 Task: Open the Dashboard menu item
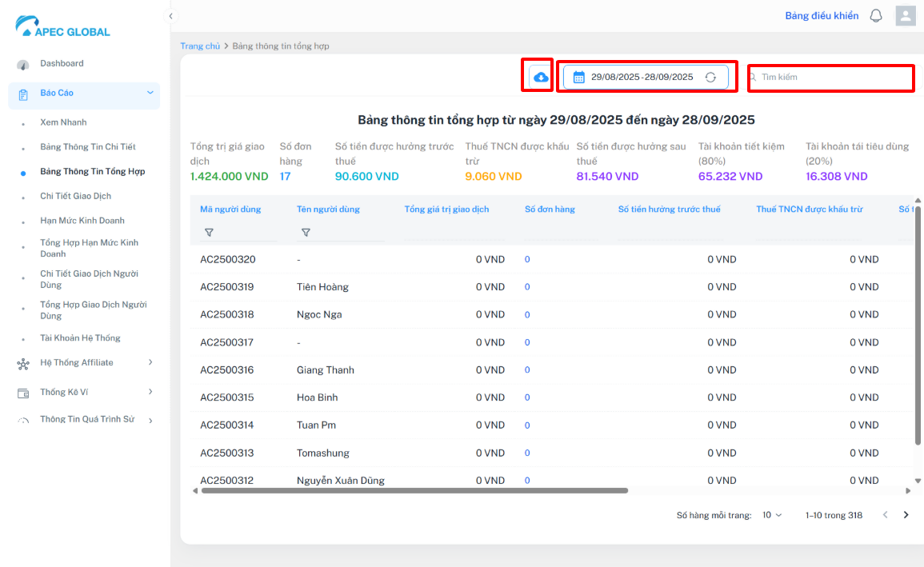click(x=62, y=64)
